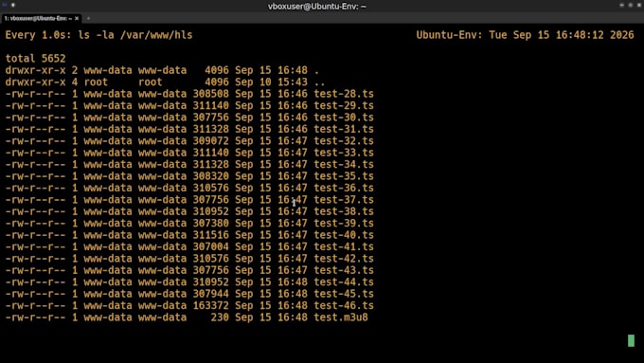644x363 pixels.
Task: Click file size 307004 of test-41.ts
Action: click(210, 246)
